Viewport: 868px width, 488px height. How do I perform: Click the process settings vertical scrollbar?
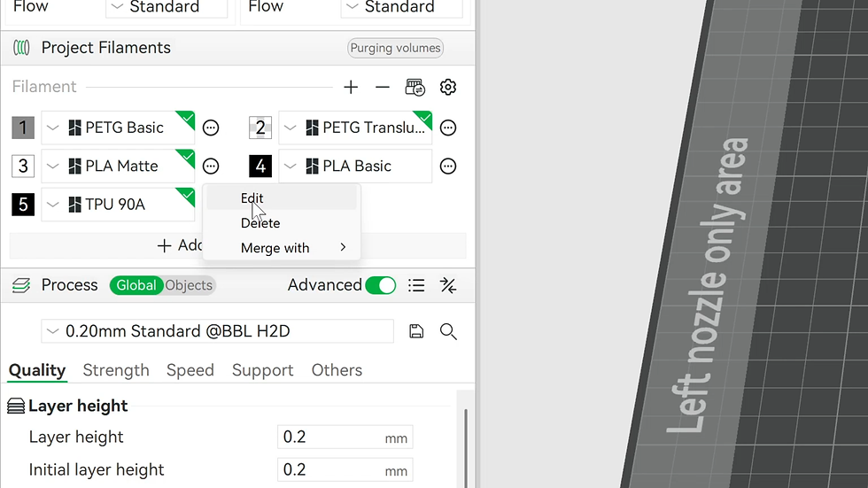point(466,448)
